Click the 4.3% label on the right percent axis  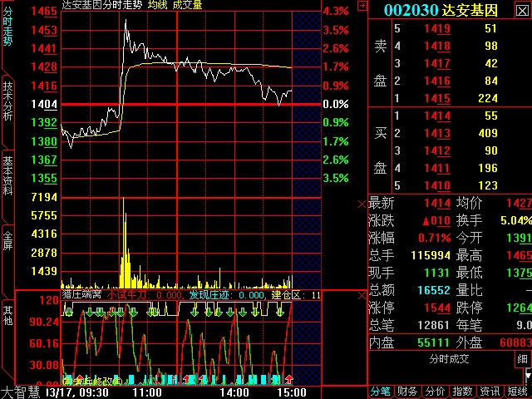(336, 11)
